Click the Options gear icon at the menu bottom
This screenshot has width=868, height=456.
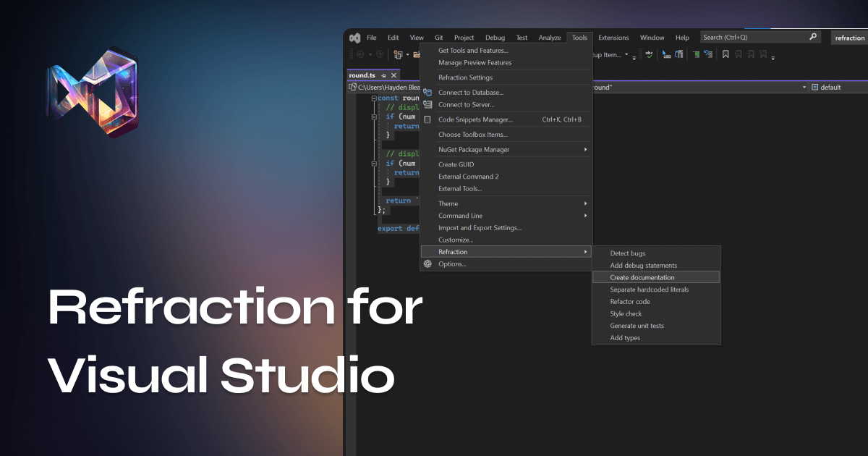427,263
